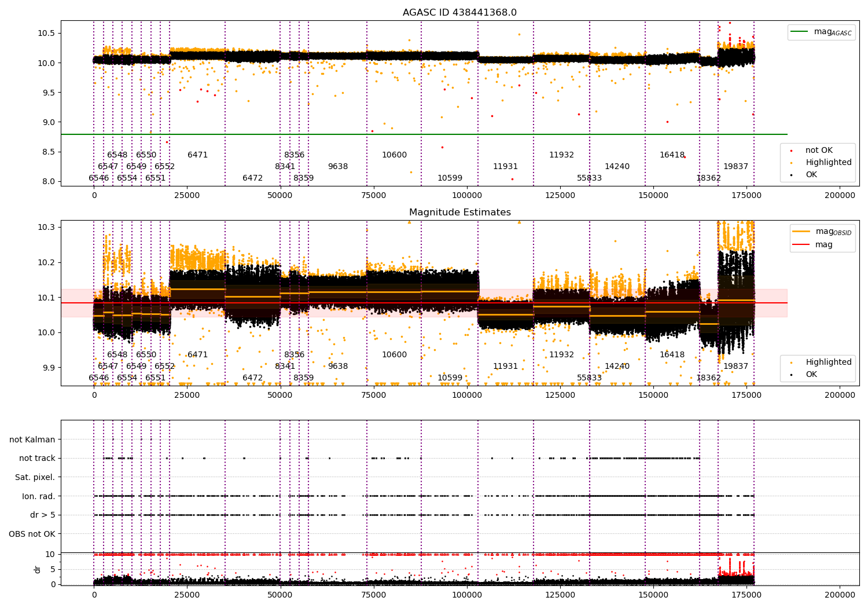Click the orange line swatch beside mag OBSID
868x608 pixels.
801,231
